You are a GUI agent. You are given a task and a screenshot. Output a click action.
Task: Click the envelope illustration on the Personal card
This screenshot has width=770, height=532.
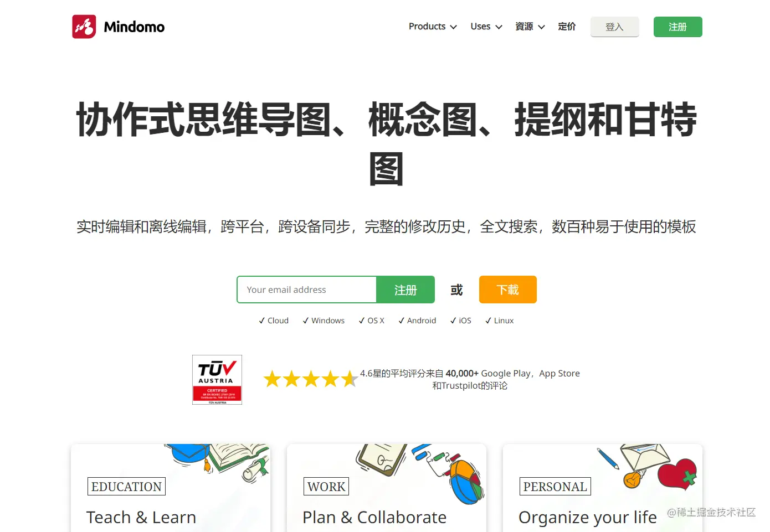(644, 457)
